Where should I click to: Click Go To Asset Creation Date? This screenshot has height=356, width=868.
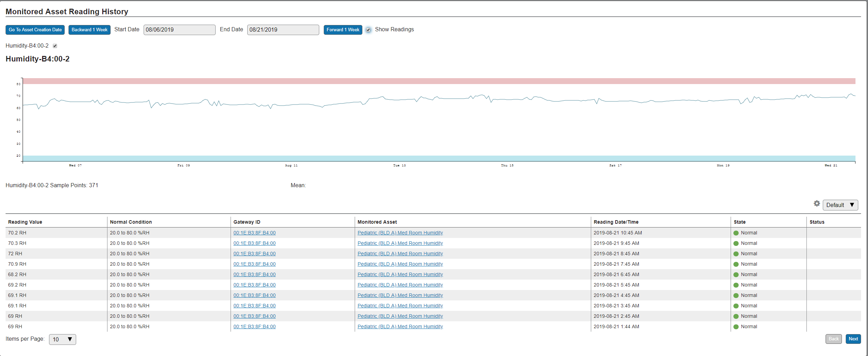(x=35, y=30)
